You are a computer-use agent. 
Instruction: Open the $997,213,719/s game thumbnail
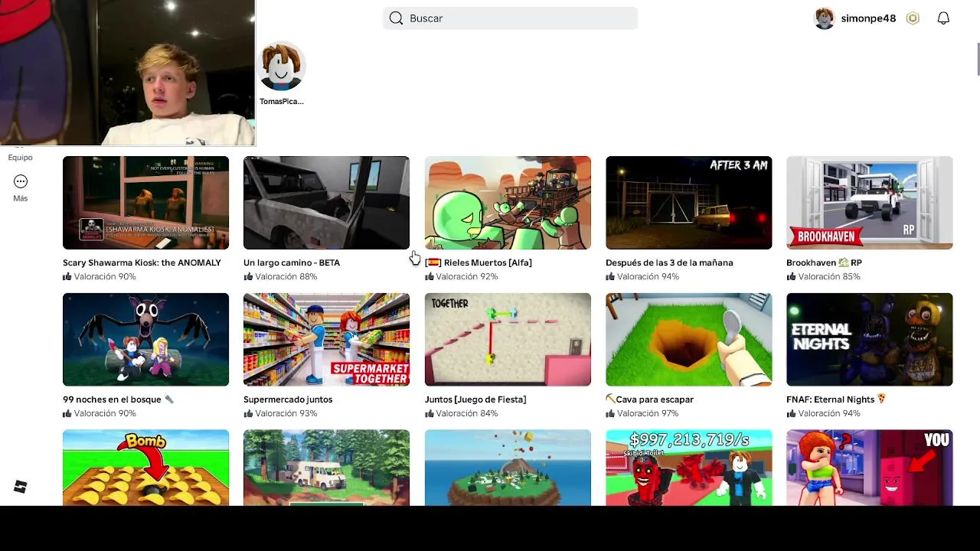tap(688, 468)
